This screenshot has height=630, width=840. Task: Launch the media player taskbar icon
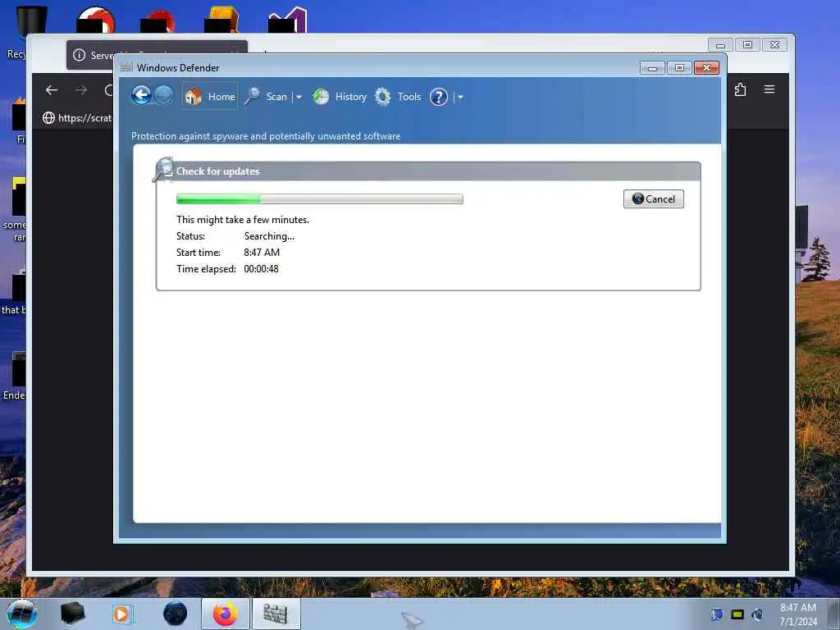pos(122,614)
